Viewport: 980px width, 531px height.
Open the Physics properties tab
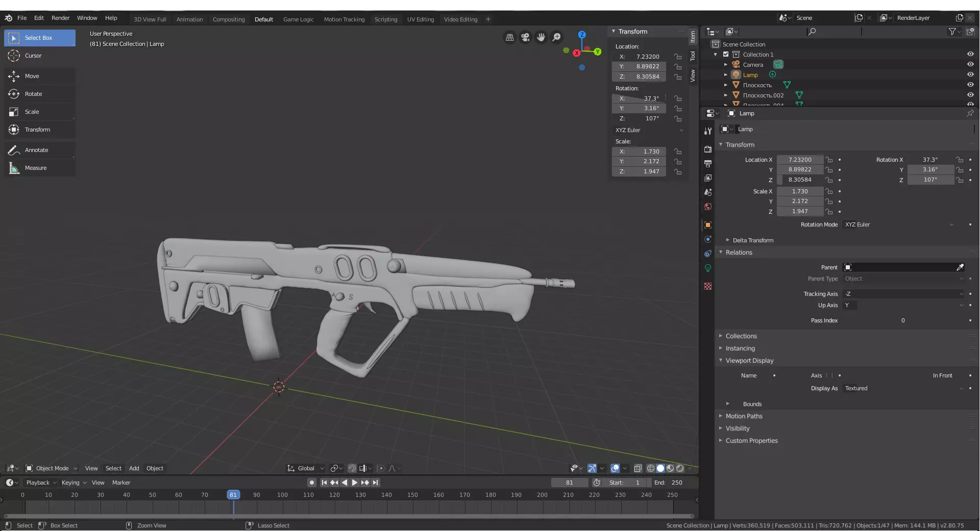708,239
